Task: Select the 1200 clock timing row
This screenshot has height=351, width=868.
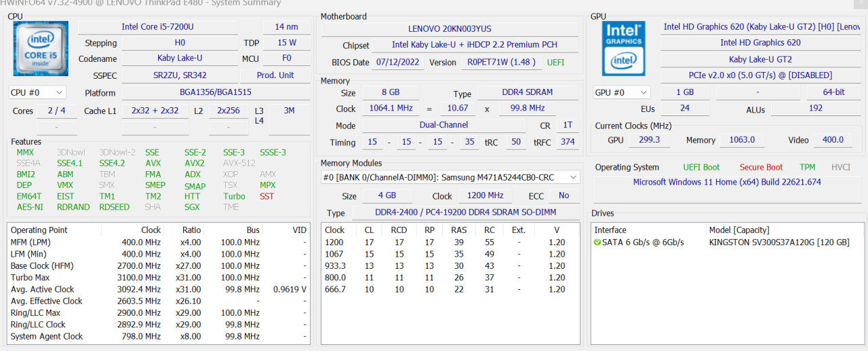Action: click(x=450, y=242)
